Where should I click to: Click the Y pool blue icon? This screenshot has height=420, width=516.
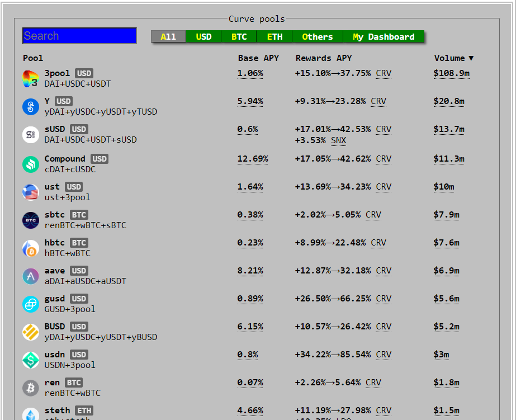(31, 107)
